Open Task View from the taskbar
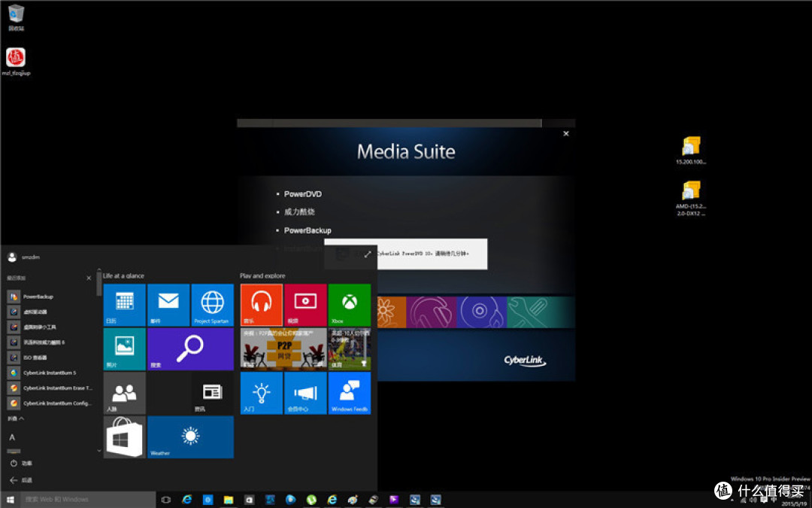This screenshot has height=508, width=812. tap(166, 500)
